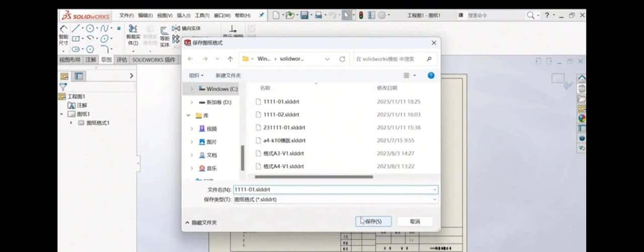Collapse the 库 library node

[x=189, y=115]
